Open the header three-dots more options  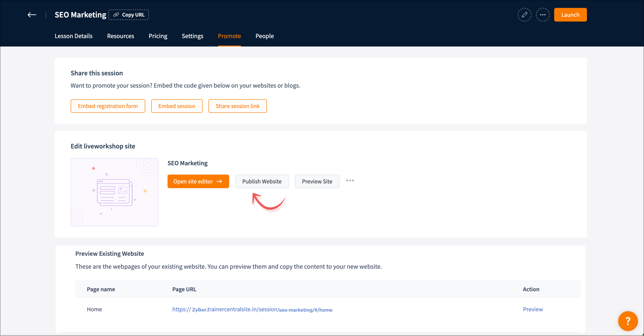click(x=543, y=15)
